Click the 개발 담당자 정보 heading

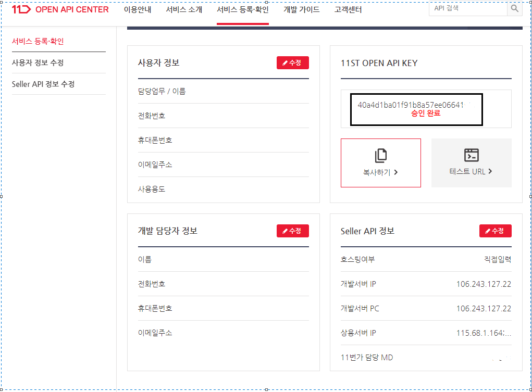(168, 231)
